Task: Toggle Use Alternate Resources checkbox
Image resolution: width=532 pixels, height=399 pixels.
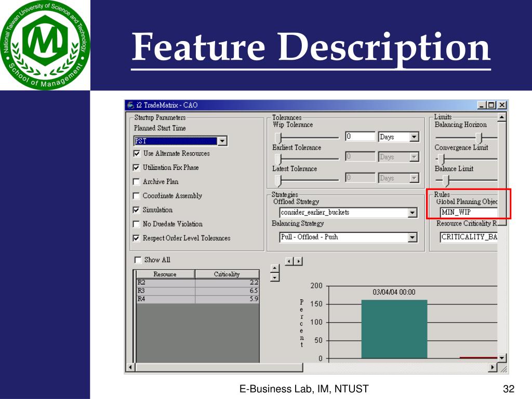Action: point(137,154)
